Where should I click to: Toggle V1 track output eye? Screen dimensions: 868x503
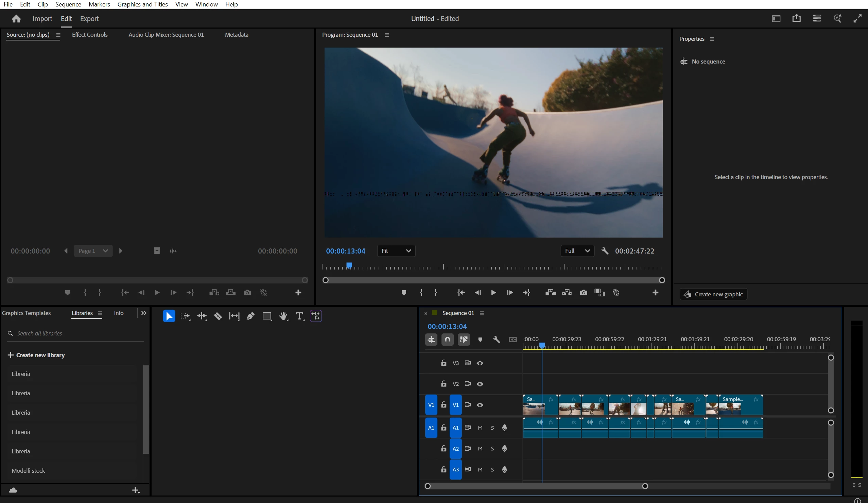pos(480,405)
